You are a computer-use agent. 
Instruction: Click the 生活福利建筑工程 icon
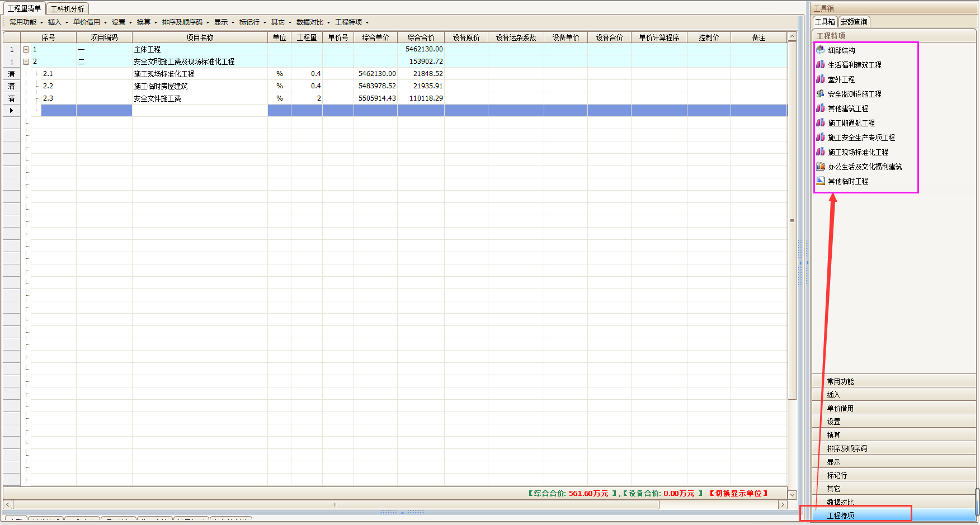pos(821,64)
